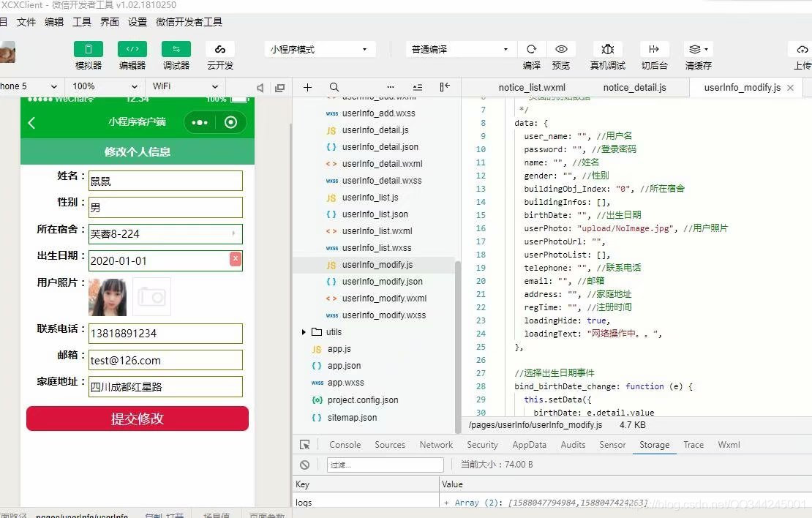The height and width of the screenshot is (518, 812).
Task: Open project.config.json in file tree
Action: click(x=363, y=400)
